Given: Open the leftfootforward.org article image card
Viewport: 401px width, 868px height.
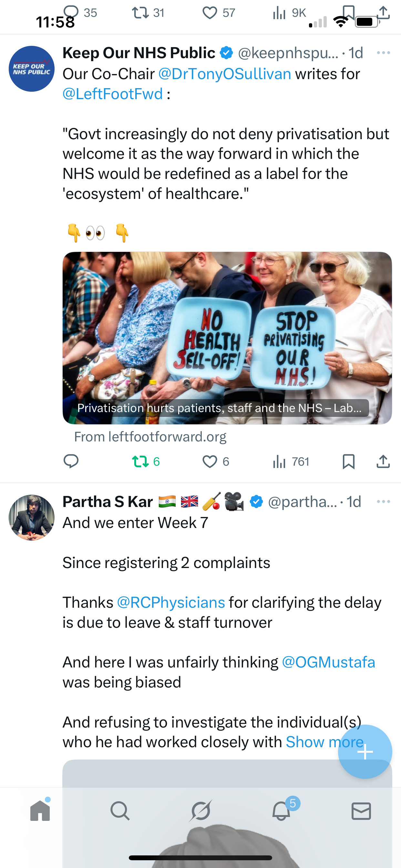Looking at the screenshot, I should [227, 338].
